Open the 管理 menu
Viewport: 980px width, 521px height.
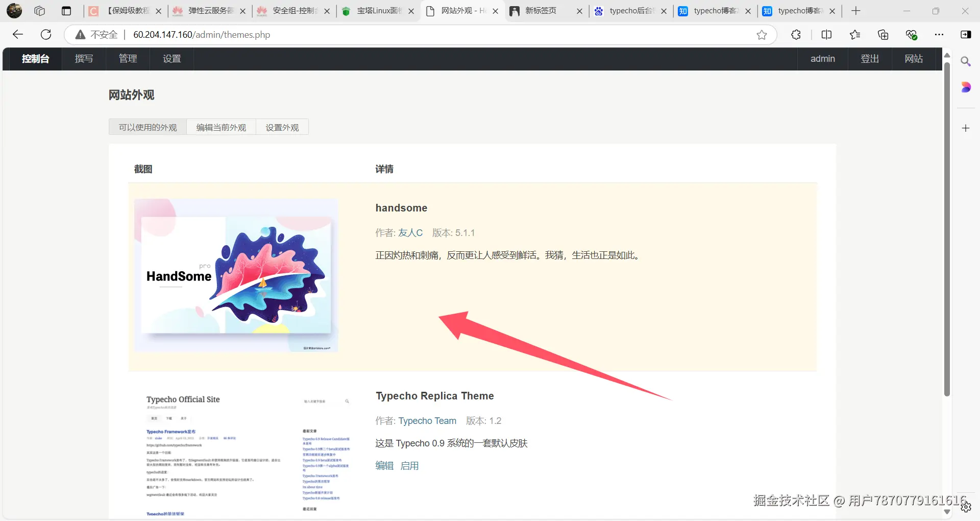click(x=128, y=59)
